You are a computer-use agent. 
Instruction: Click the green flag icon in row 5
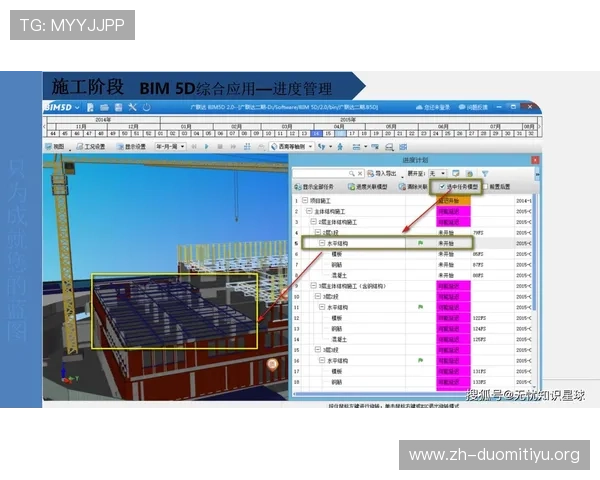(x=420, y=243)
